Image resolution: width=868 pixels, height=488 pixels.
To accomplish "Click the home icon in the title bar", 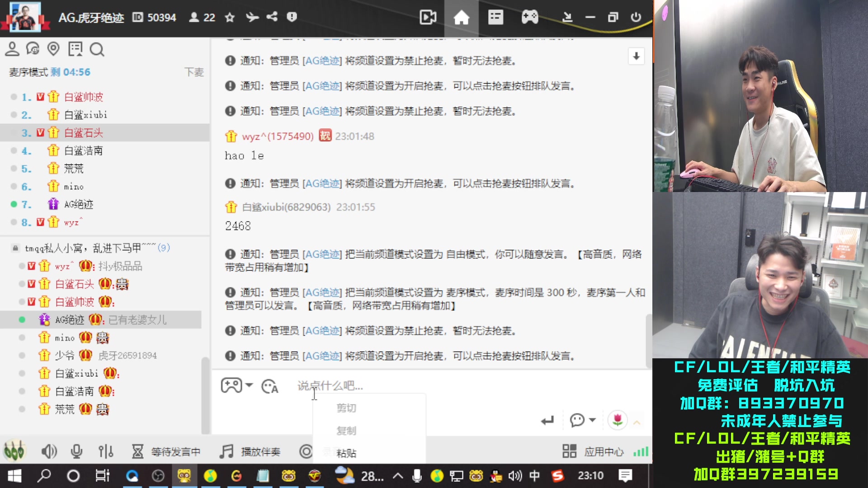I will coord(461,17).
